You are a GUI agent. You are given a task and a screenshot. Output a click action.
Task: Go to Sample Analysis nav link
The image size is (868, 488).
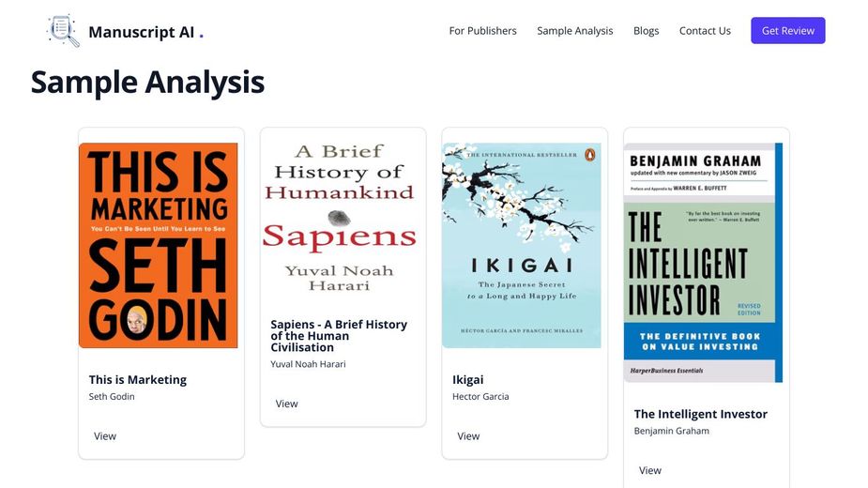pyautogui.click(x=574, y=31)
